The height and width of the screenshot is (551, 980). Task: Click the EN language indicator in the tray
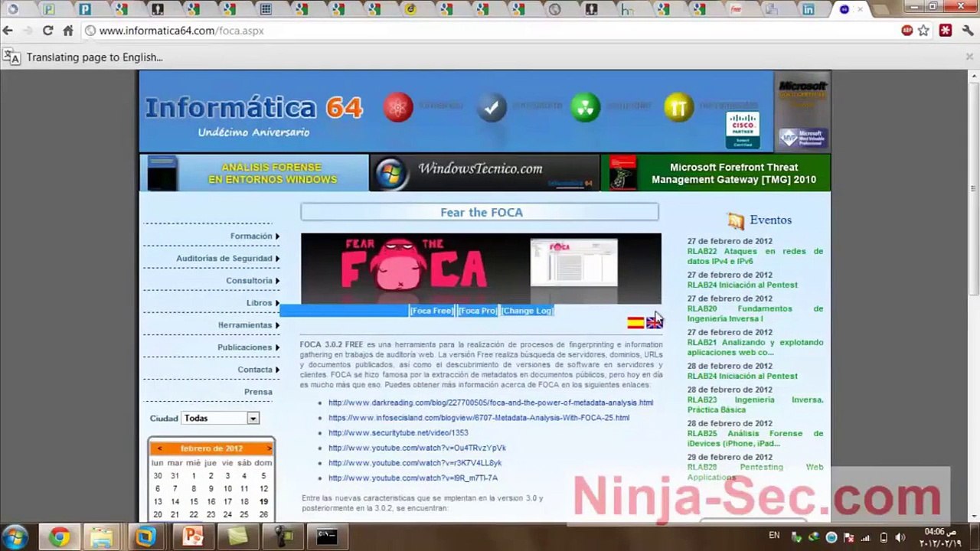(x=774, y=536)
